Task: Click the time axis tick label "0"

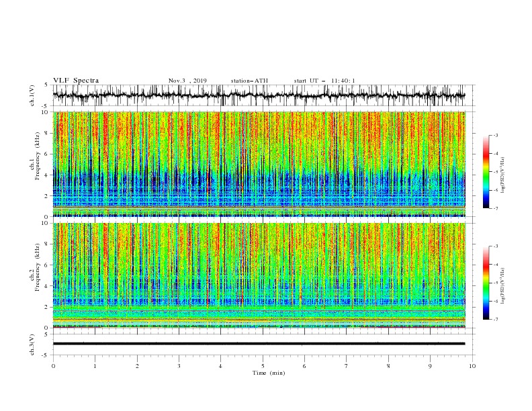Action: click(x=53, y=366)
